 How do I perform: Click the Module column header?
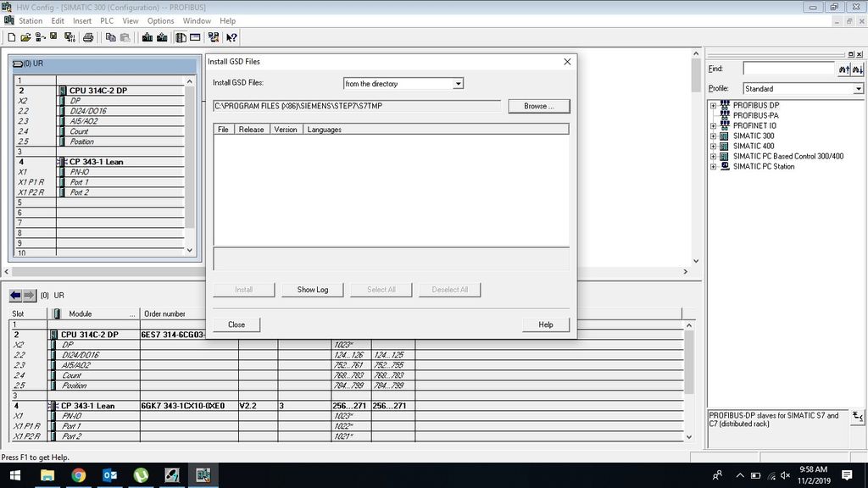[94, 313]
